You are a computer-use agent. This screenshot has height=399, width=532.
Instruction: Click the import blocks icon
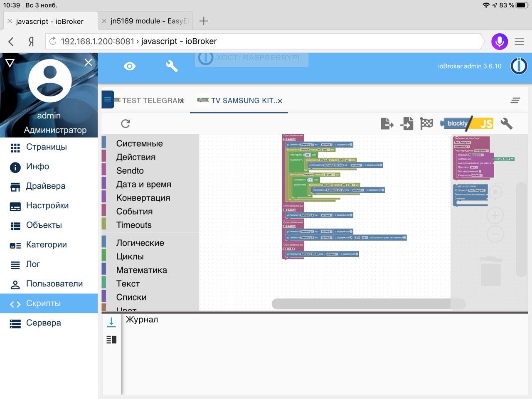pyautogui.click(x=407, y=123)
